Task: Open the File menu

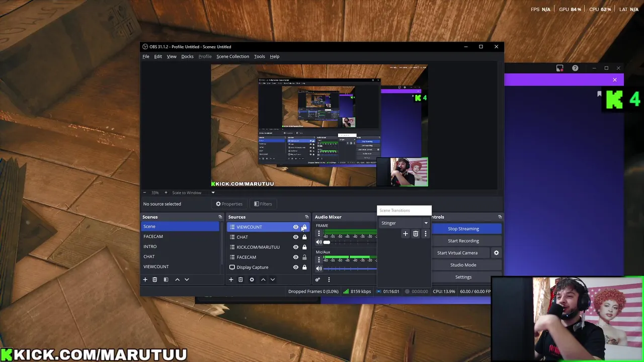Action: tap(146, 56)
